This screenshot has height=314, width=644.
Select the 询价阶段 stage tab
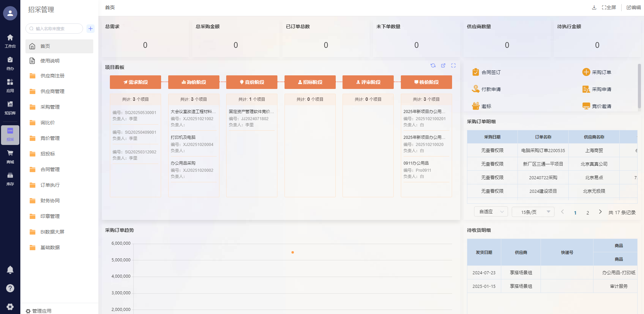tap(194, 82)
